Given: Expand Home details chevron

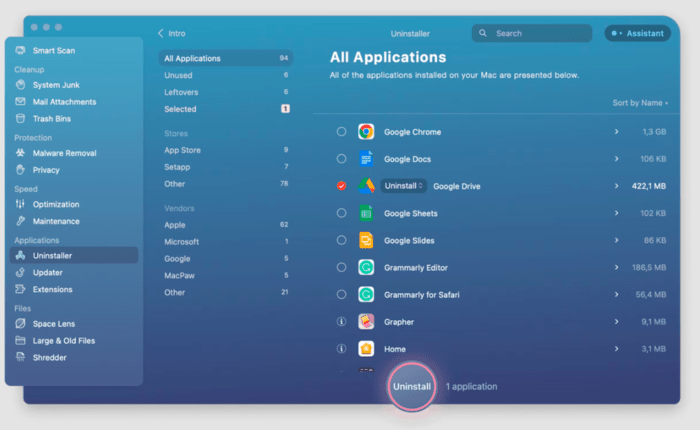Looking at the screenshot, I should (617, 349).
